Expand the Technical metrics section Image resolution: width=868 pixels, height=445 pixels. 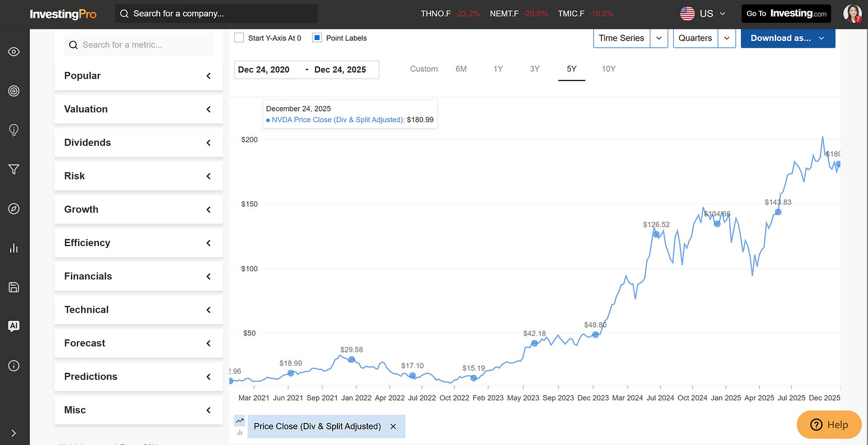point(138,309)
